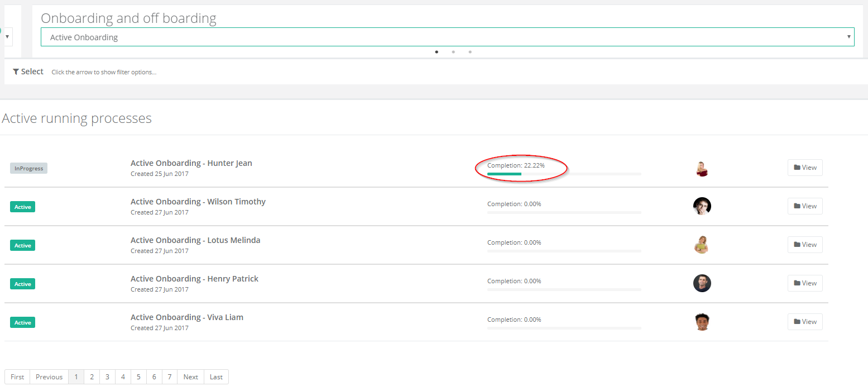This screenshot has height=386, width=868.
Task: Select page 5 in pagination
Action: point(138,377)
